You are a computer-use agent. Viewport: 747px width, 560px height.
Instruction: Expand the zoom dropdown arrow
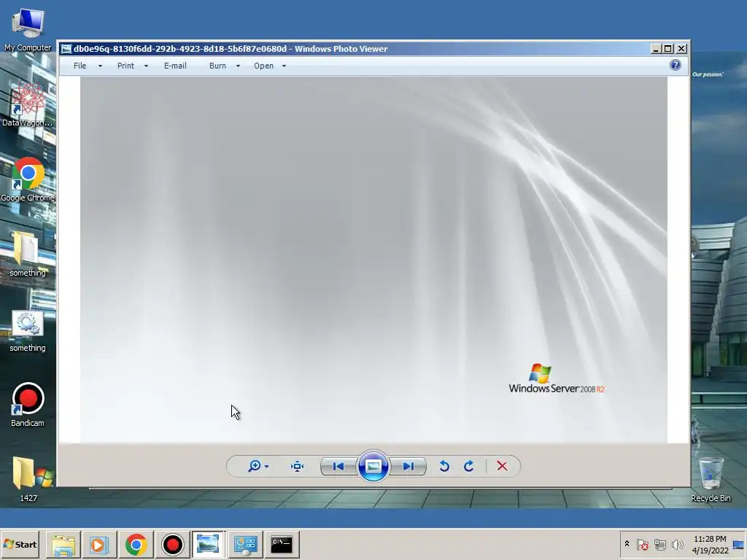pos(267,466)
